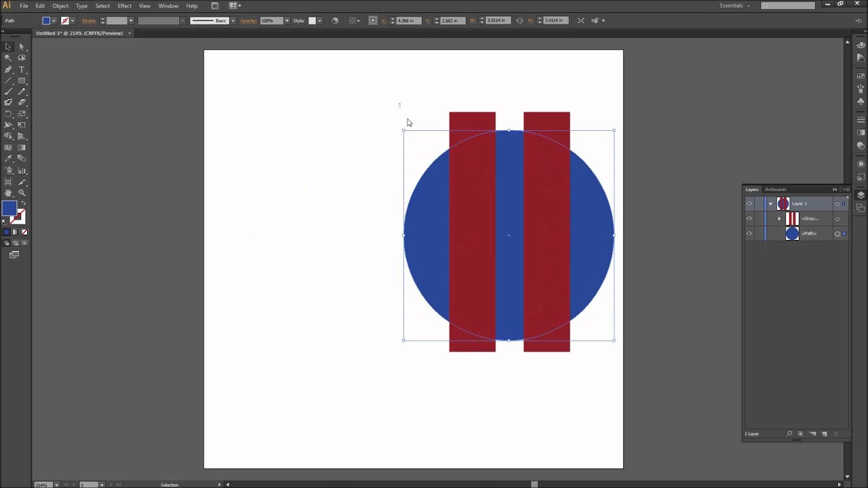868x488 pixels.
Task: Open the Effect menu
Action: tap(125, 5)
